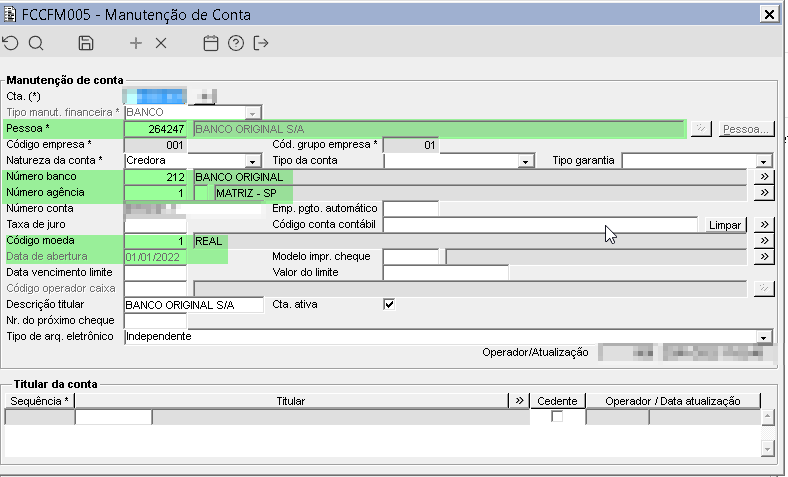Click the refresh/undo toolbar icon
This screenshot has height=477, width=788.
coord(11,43)
